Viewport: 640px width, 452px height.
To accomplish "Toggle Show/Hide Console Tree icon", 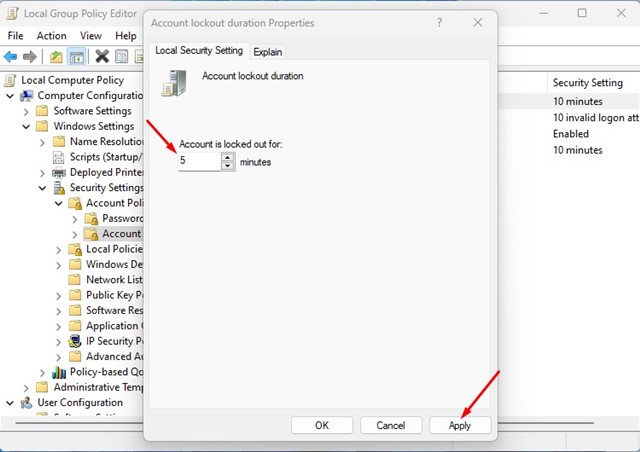I will pos(76,56).
